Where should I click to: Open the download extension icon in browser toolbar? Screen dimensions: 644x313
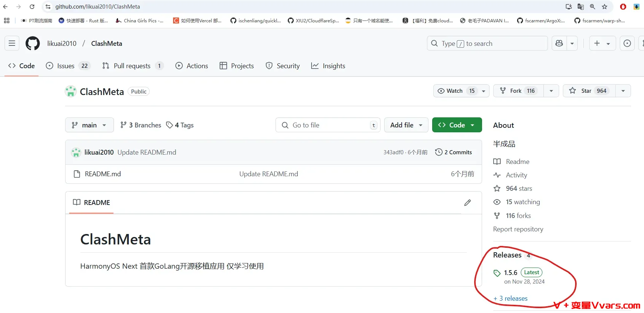click(x=637, y=7)
